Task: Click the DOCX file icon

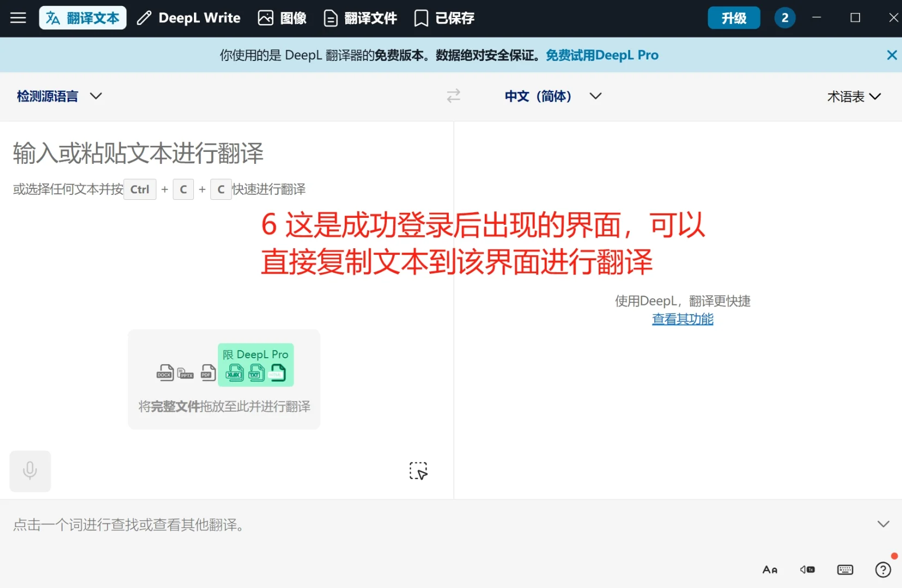Action: [165, 373]
